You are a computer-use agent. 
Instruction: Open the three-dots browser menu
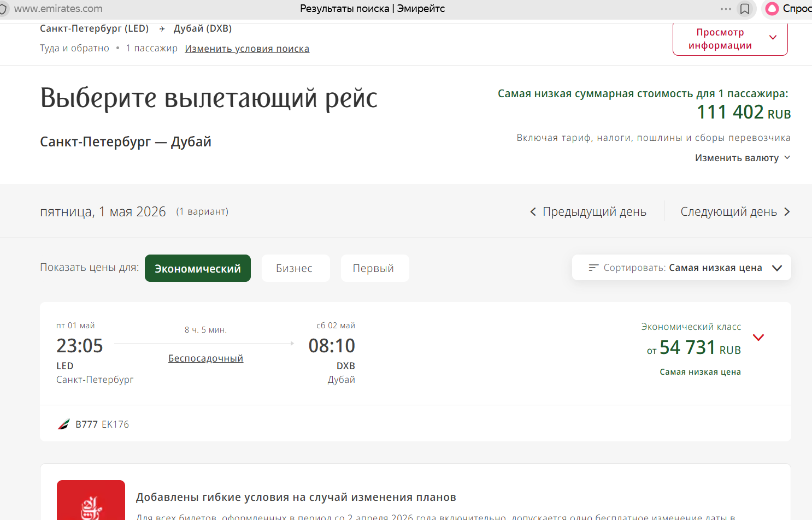tap(726, 9)
